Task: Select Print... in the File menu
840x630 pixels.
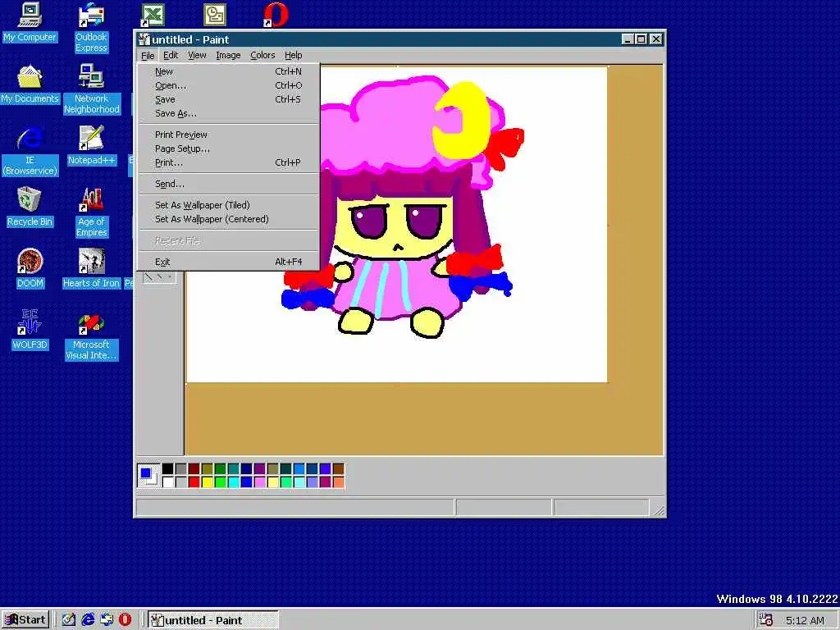Action: coord(228,162)
